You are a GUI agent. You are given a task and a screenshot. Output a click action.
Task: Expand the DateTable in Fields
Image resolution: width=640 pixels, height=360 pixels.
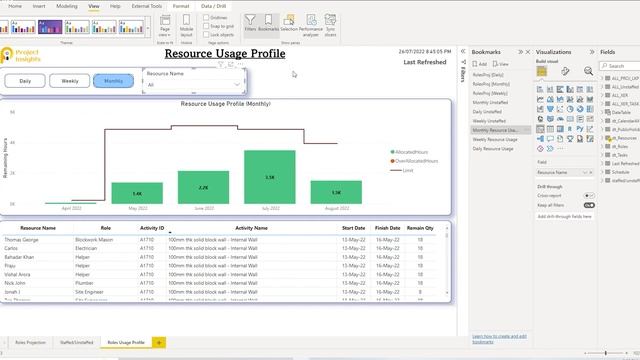(x=602, y=112)
